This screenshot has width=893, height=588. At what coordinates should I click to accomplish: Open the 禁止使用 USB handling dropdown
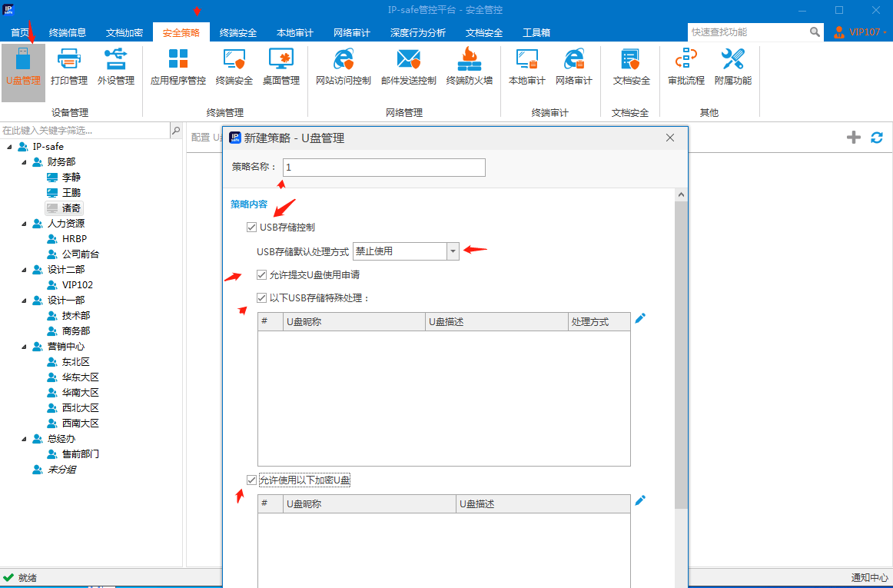click(453, 251)
